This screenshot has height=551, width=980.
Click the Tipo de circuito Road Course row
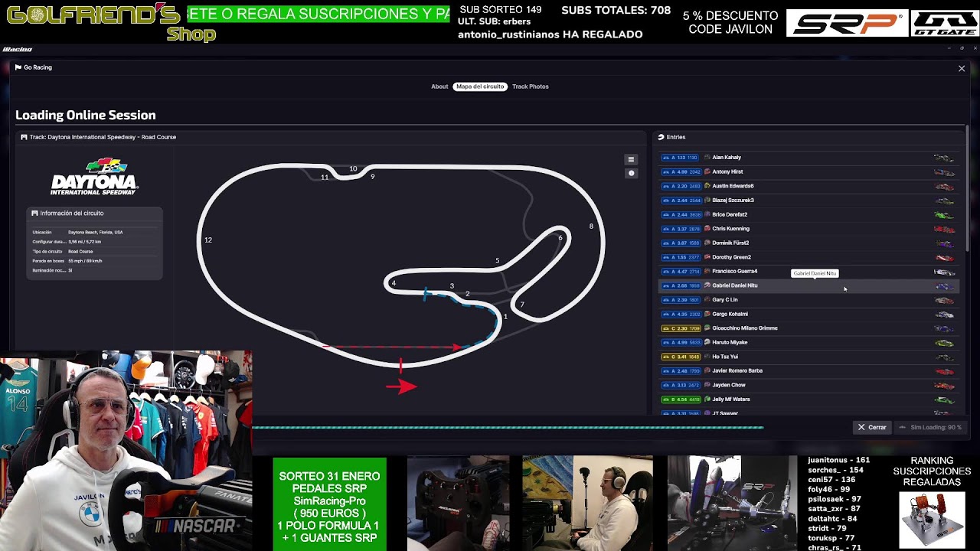coord(94,251)
